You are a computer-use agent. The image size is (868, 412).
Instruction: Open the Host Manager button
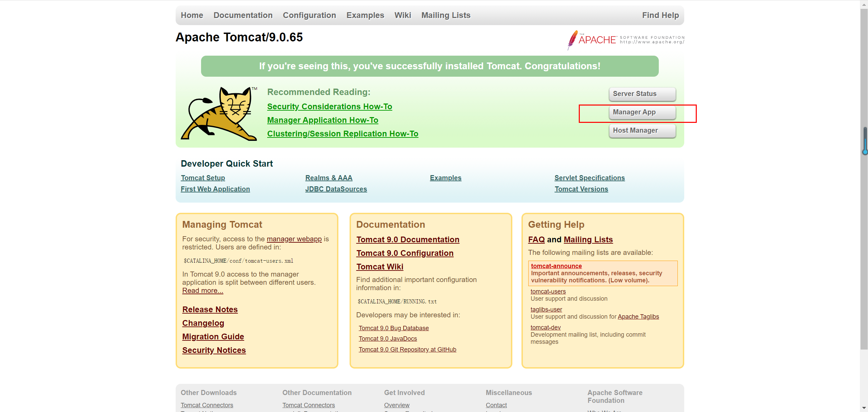642,131
